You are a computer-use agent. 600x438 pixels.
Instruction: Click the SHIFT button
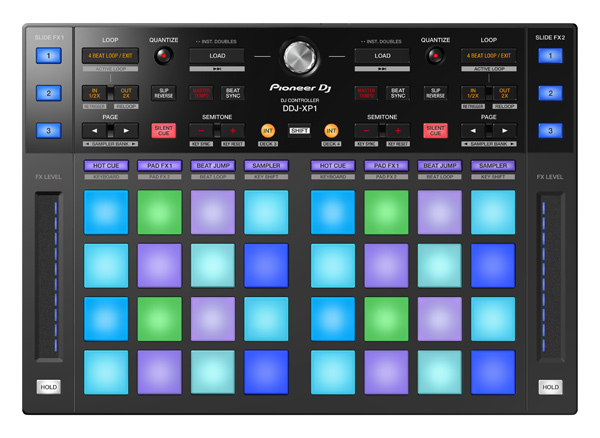point(300,130)
